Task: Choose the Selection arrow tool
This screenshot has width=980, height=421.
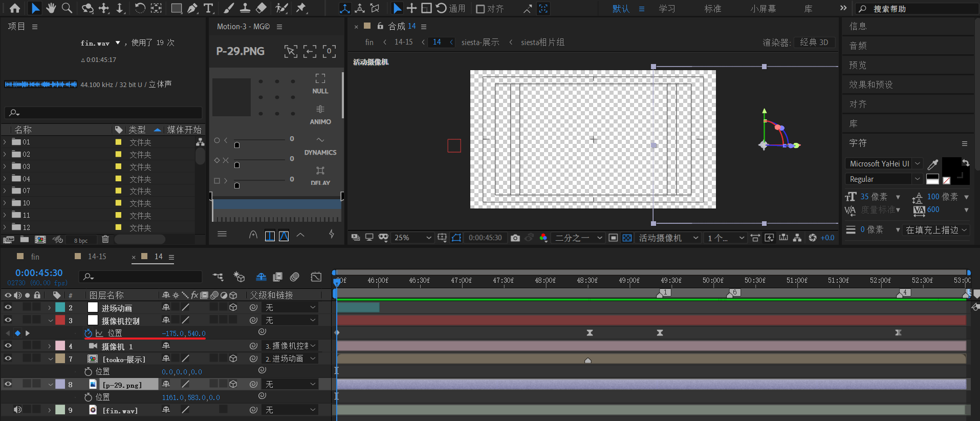Action: click(35, 8)
